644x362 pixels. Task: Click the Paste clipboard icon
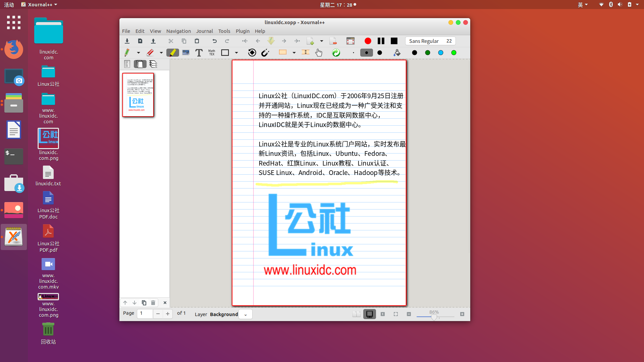pos(197,41)
